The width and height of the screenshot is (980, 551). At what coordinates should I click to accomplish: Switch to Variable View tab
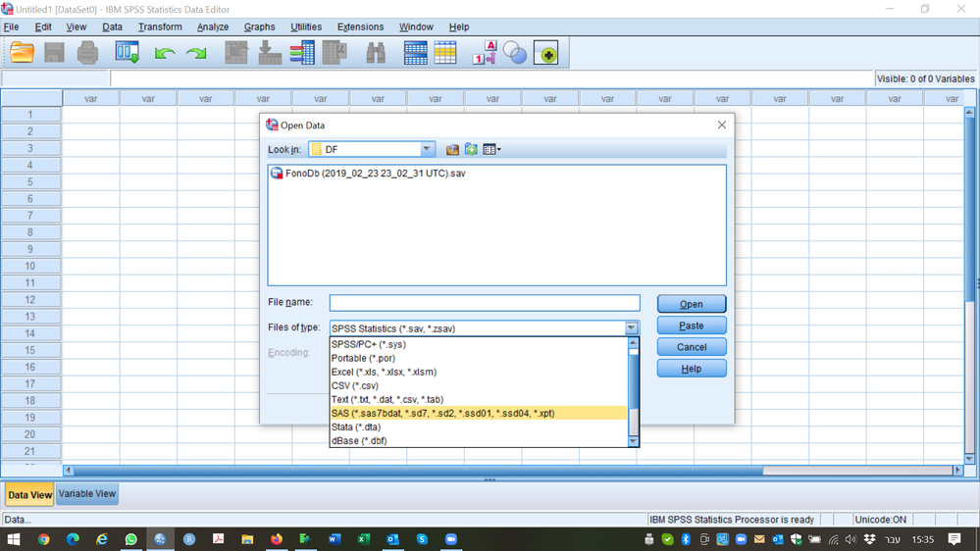click(87, 493)
